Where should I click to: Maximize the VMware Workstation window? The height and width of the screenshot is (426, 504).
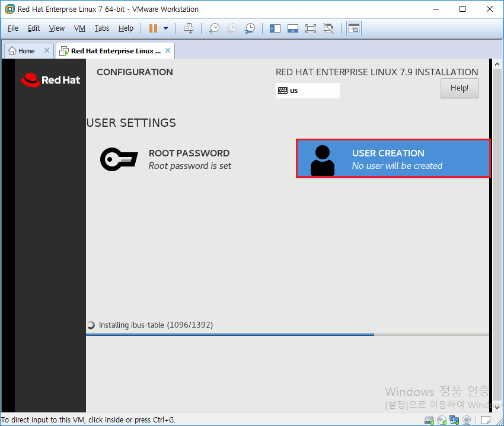tap(462, 9)
